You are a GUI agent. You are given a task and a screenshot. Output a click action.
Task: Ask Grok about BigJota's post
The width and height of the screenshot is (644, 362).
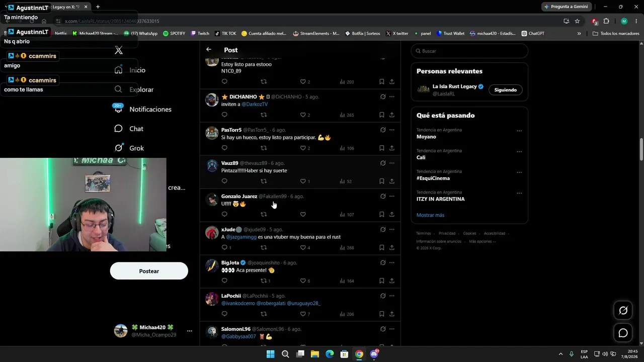click(383, 262)
